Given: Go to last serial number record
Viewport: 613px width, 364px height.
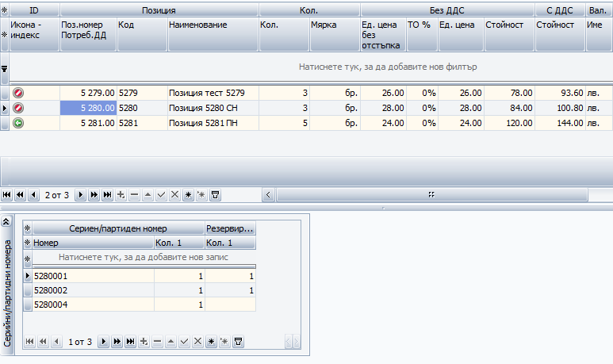Looking at the screenshot, I should point(130,342).
